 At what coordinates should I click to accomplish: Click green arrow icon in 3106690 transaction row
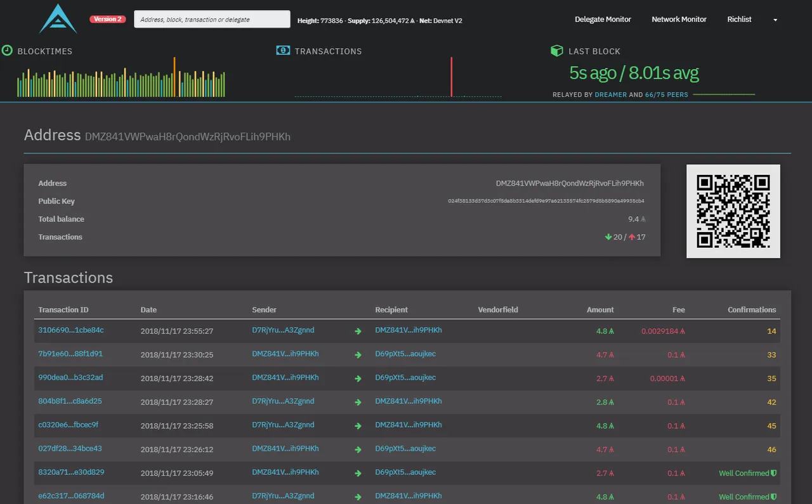tap(358, 331)
